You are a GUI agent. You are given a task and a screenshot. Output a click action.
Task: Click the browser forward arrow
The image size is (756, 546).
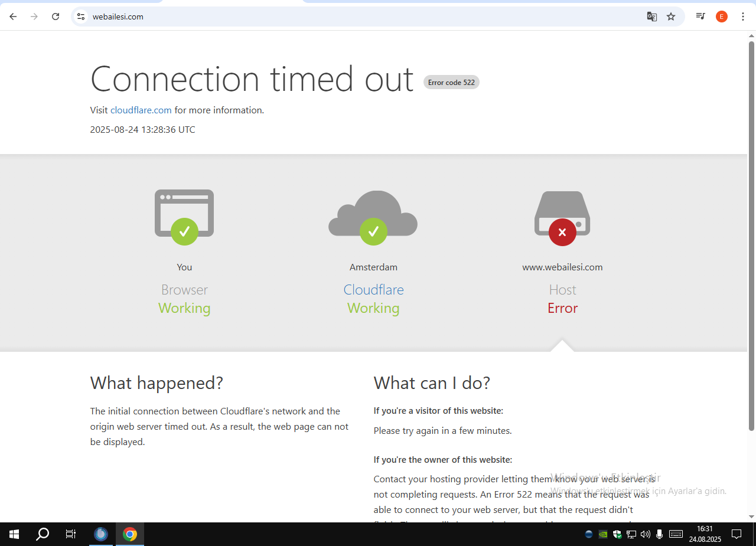tap(34, 17)
